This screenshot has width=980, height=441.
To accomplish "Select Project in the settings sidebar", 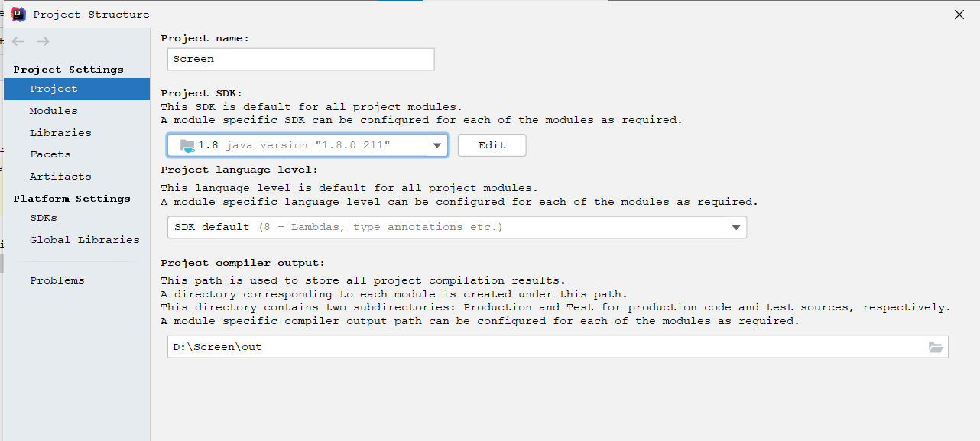I will coord(54,88).
